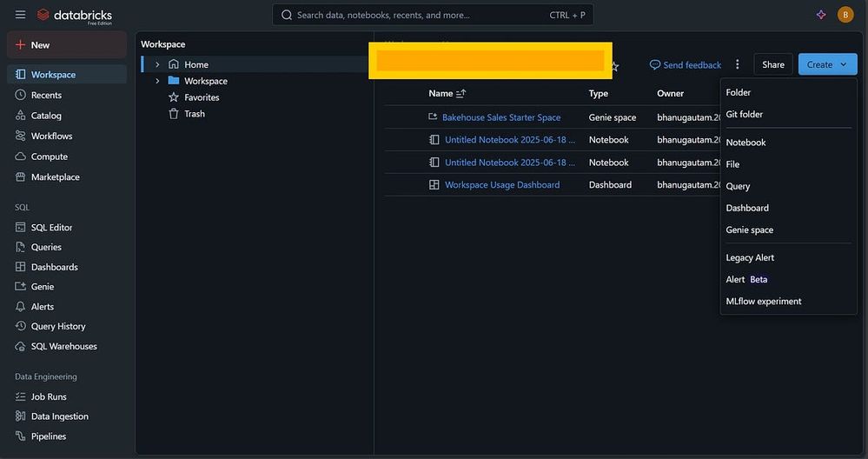Choose Git folder from Create menu

pyautogui.click(x=744, y=115)
